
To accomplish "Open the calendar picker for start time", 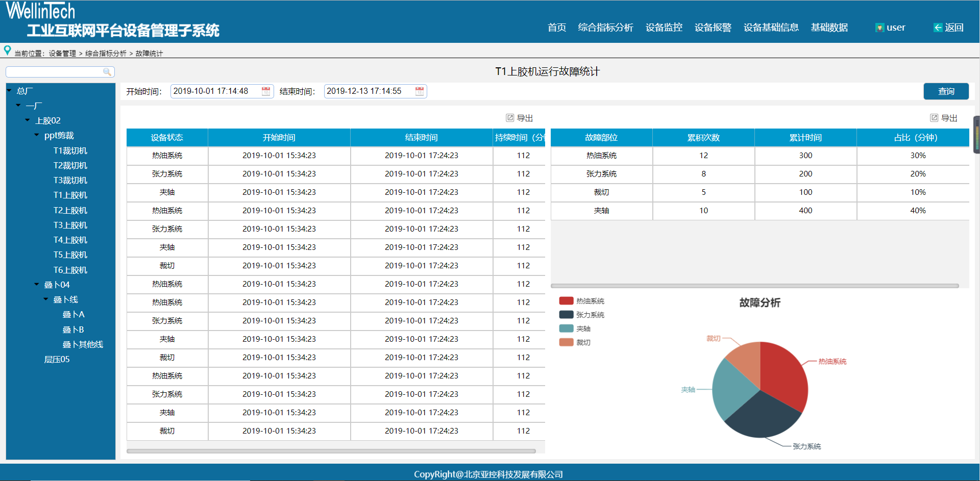I will pyautogui.click(x=265, y=91).
